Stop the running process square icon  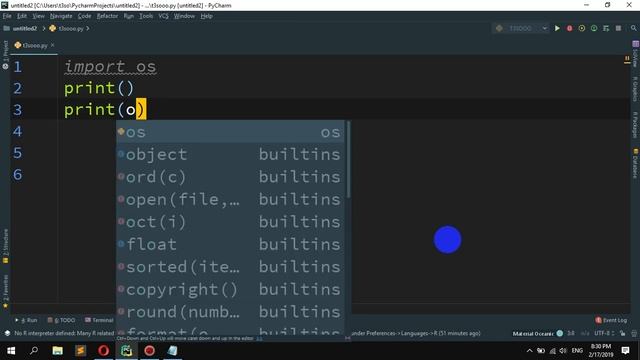618,28
